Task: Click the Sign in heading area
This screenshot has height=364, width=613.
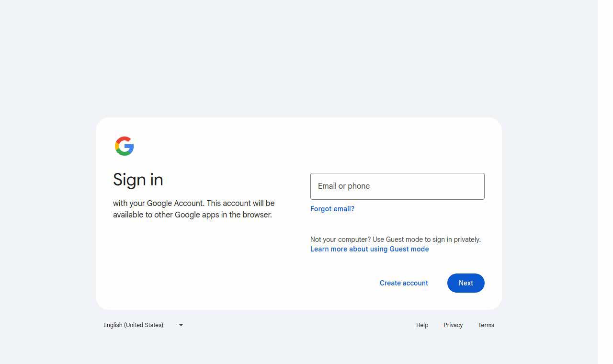Action: pyautogui.click(x=138, y=180)
